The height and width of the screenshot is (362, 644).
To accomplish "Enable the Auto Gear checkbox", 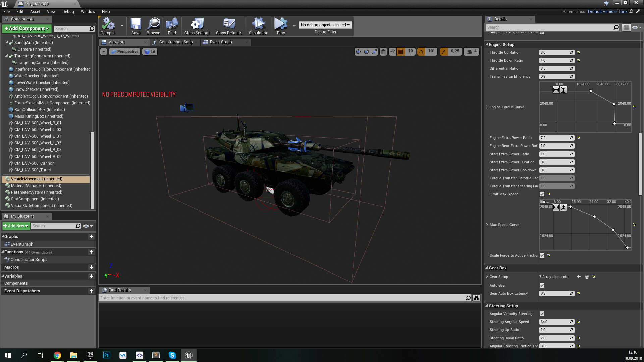I will point(542,285).
